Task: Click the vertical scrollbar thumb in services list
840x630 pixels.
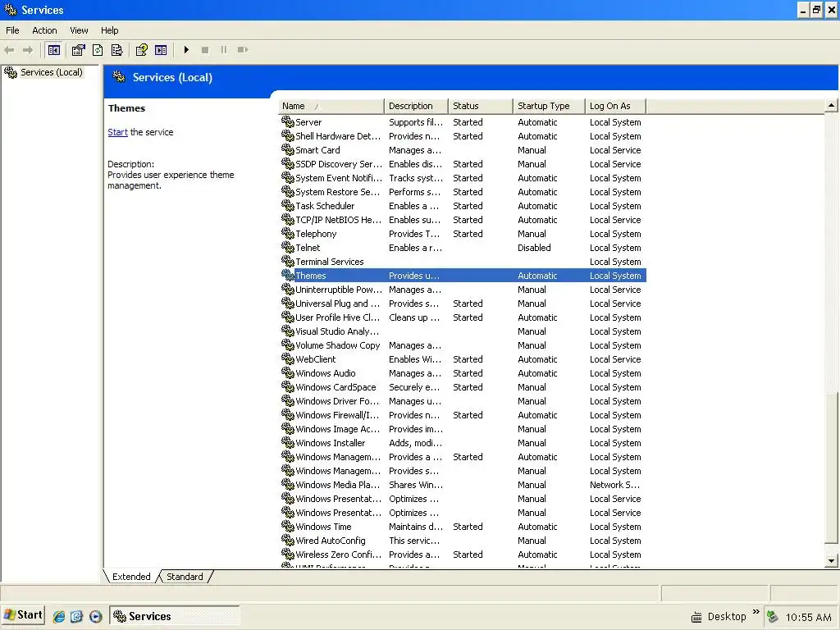Action: [x=831, y=468]
